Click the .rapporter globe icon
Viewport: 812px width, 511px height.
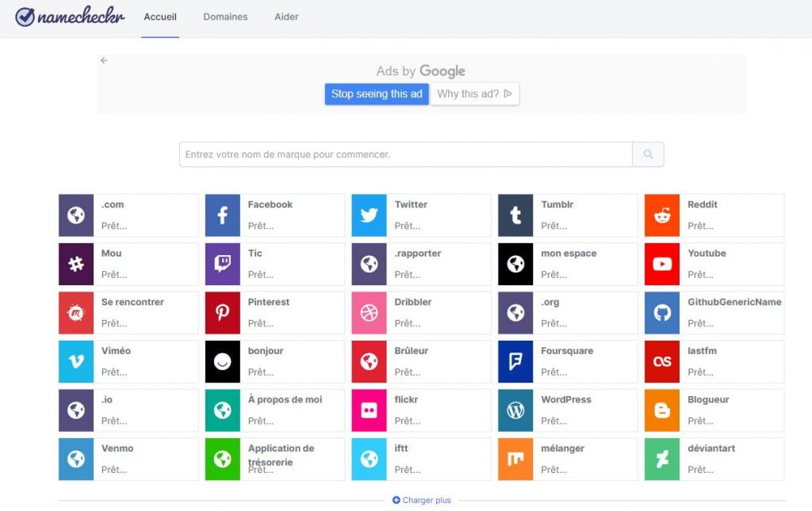click(370, 265)
